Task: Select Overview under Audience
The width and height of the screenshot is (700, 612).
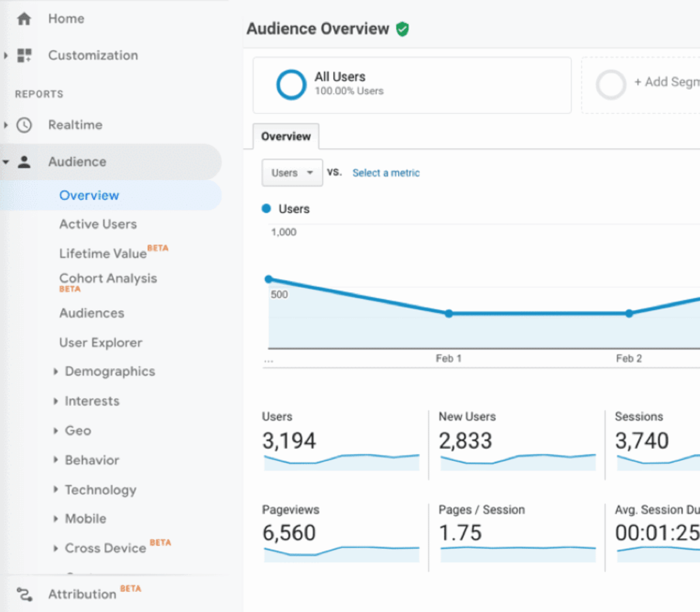Action: click(89, 195)
